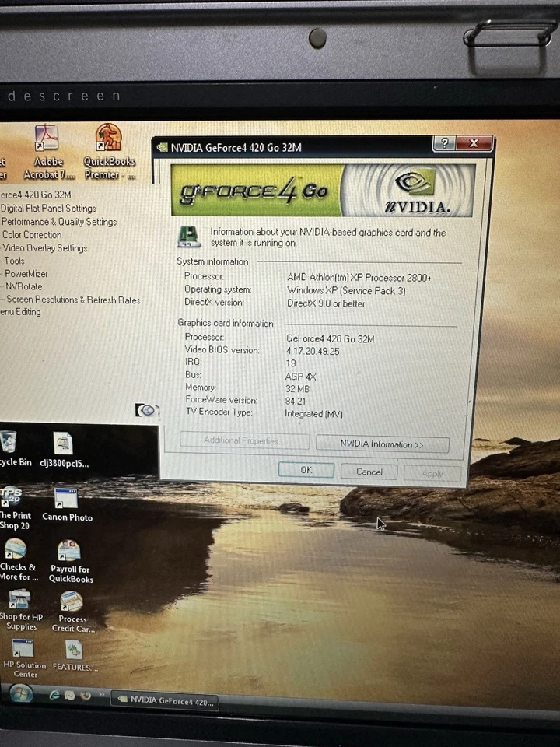Open clj3800pcl5 desktop file
Screen dimensions: 560x747
pyautogui.click(x=64, y=450)
